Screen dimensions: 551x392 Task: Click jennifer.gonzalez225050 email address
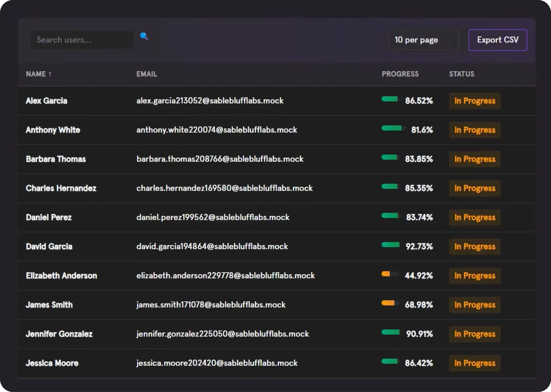[222, 334]
